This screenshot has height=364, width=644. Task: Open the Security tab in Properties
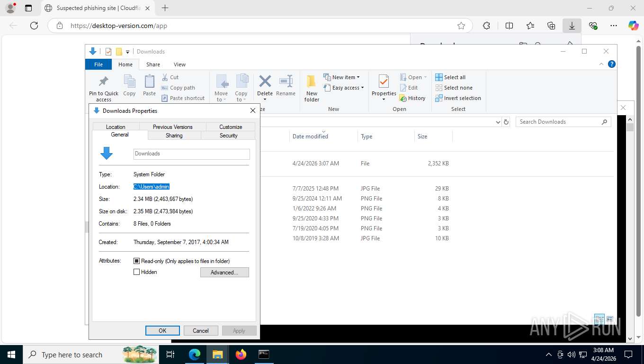coord(228,135)
